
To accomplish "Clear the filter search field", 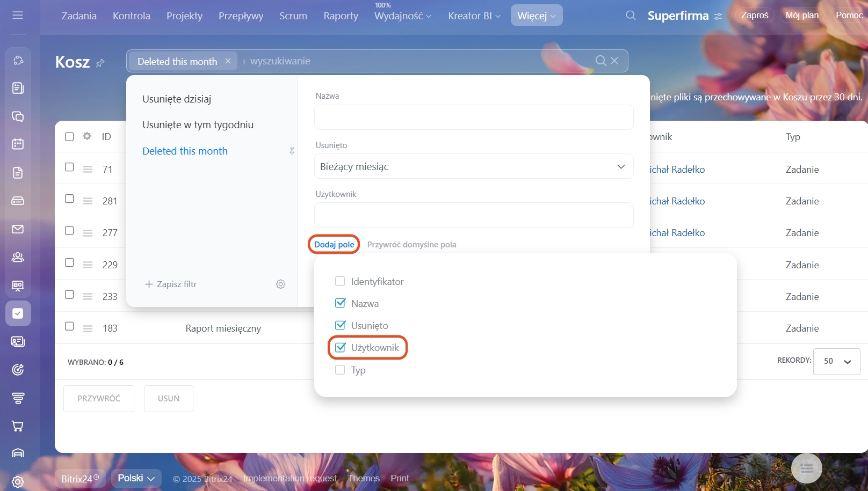I will 615,61.
